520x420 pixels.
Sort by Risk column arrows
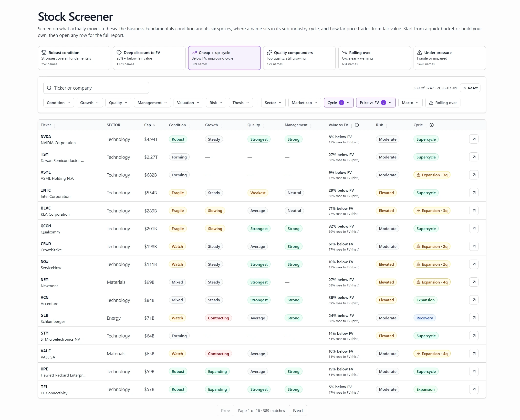click(x=386, y=126)
